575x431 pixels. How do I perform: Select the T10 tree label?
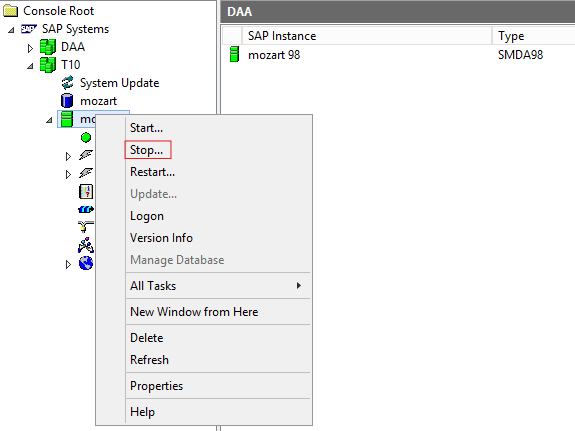(x=70, y=65)
